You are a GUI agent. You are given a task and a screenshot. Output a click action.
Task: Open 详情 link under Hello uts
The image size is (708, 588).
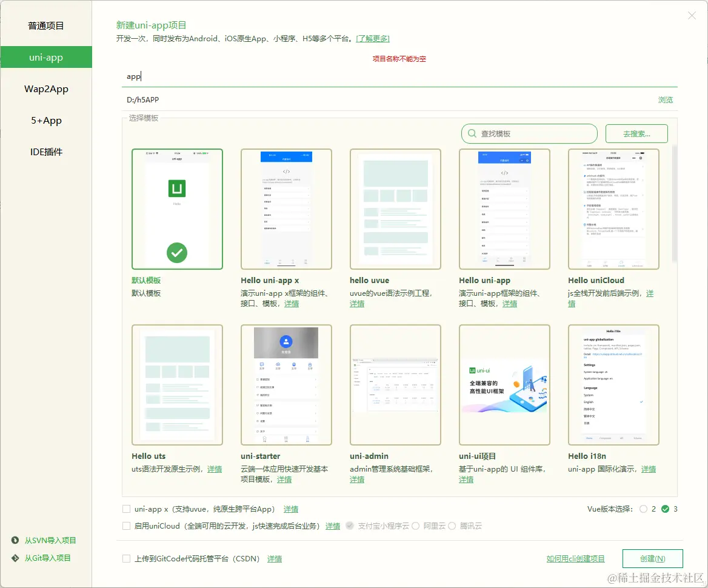215,469
